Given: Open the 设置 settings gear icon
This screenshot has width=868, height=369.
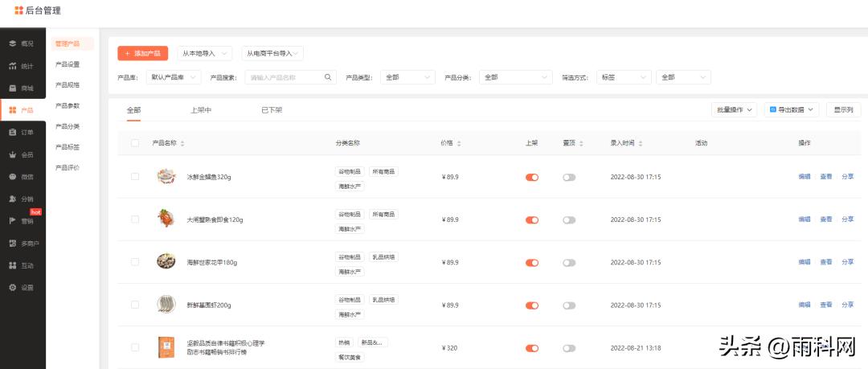Looking at the screenshot, I should click(x=13, y=287).
